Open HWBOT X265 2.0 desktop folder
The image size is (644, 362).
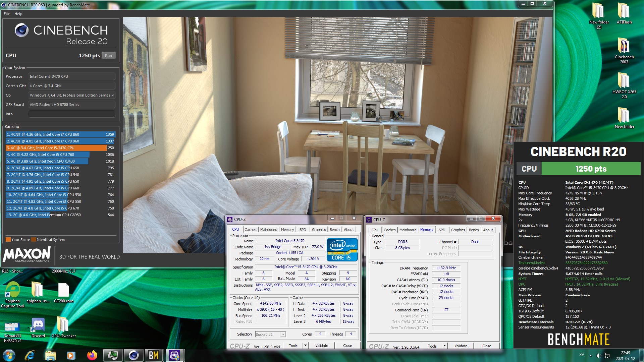pos(624,85)
